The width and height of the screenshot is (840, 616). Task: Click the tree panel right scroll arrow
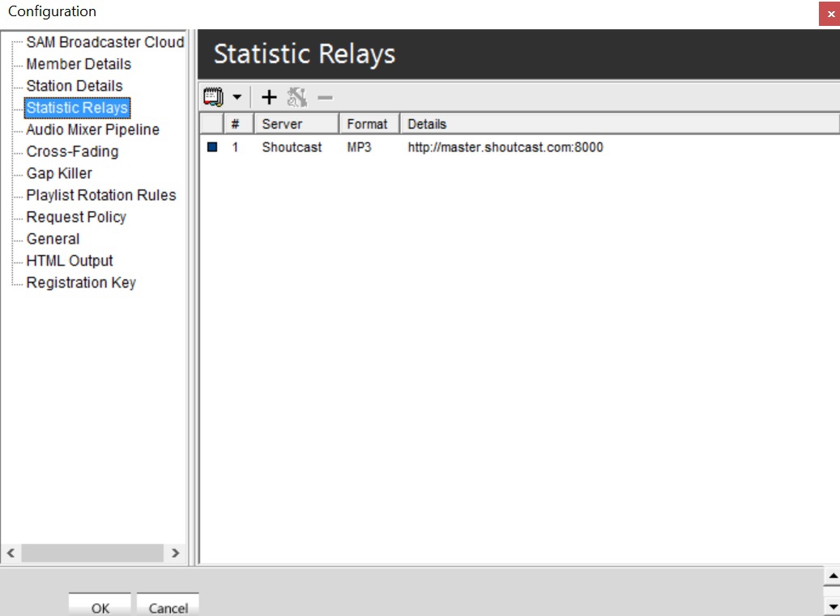click(x=175, y=553)
